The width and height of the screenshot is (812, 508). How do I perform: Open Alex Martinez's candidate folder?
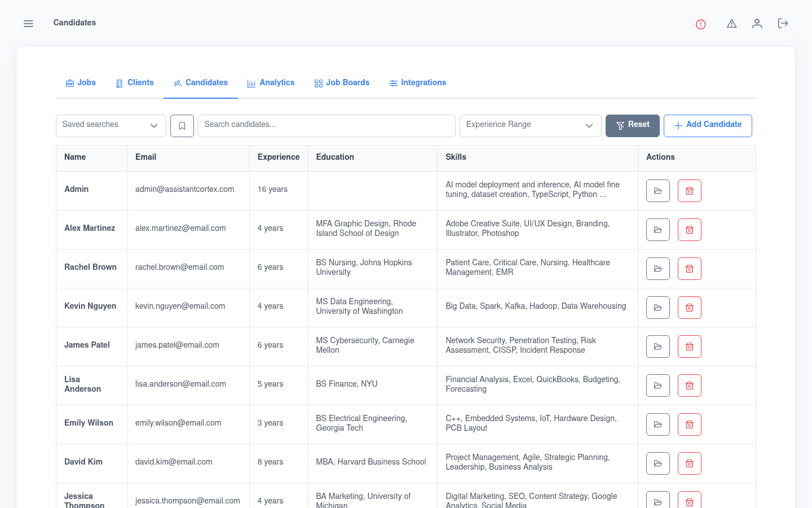click(658, 230)
